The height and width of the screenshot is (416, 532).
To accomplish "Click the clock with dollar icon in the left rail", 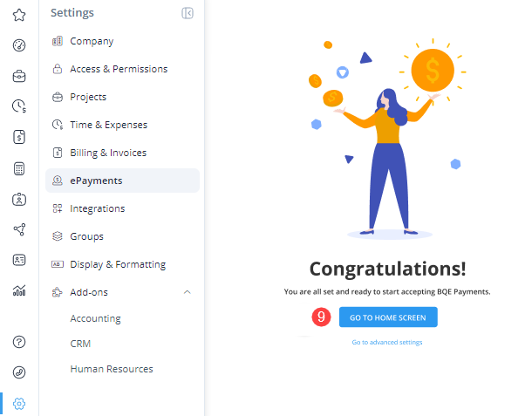I will [x=19, y=106].
